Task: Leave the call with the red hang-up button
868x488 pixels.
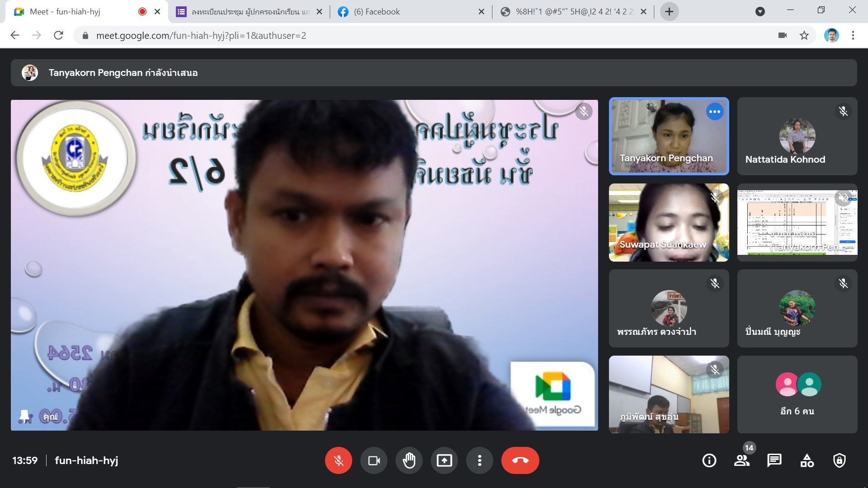Action: coord(520,460)
